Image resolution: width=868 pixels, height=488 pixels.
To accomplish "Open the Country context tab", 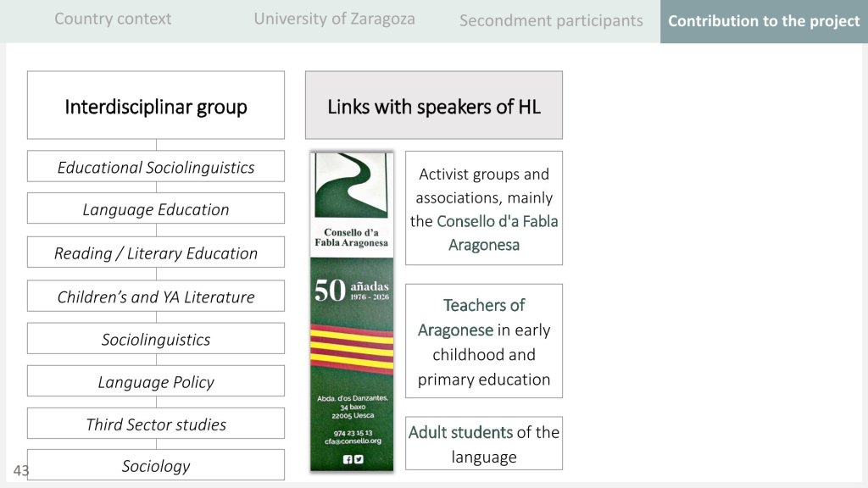I will pos(113,19).
